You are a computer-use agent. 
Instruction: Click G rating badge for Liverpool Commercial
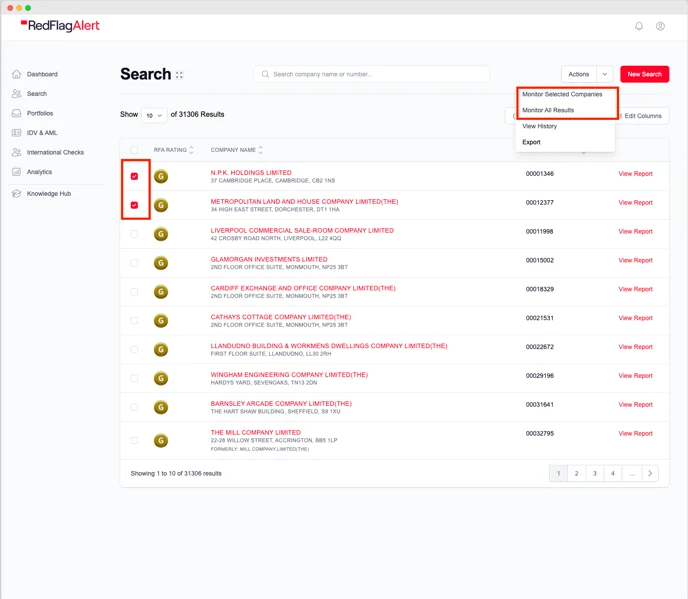tap(161, 234)
